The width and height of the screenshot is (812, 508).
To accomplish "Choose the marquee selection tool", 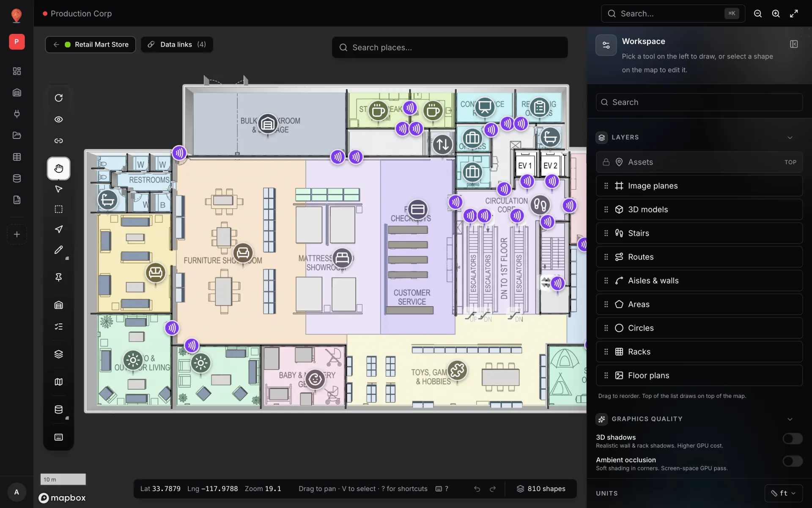I will click(x=58, y=209).
